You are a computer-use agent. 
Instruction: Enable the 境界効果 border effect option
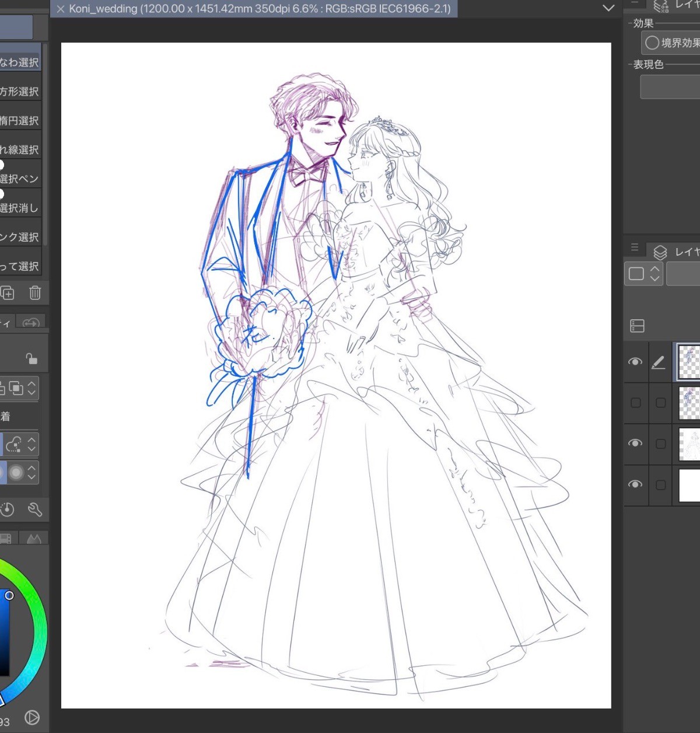click(x=652, y=43)
